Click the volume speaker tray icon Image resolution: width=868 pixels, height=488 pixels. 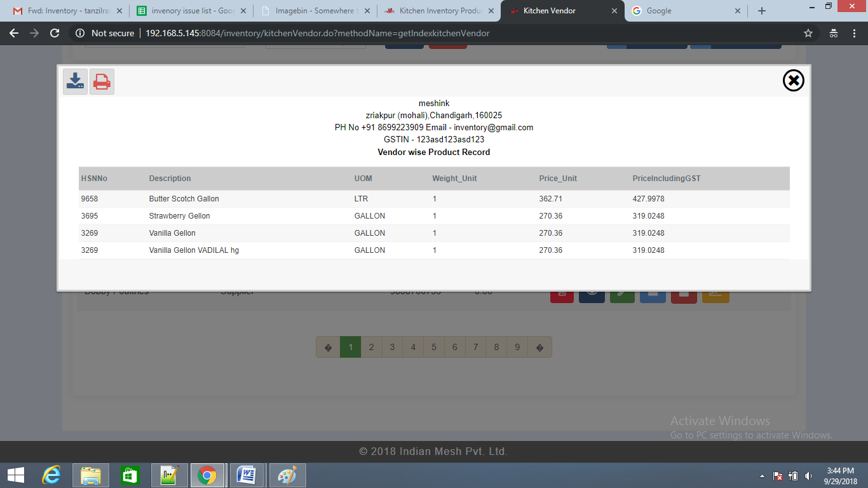(808, 475)
